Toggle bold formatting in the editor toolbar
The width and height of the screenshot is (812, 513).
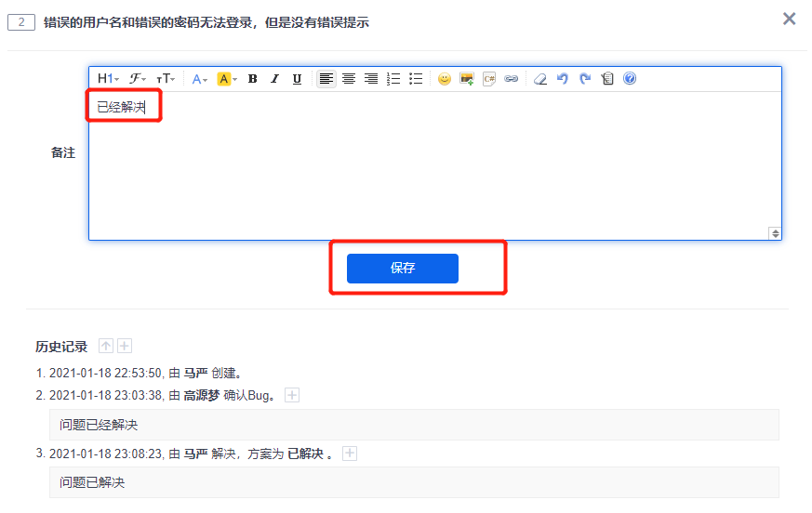[x=252, y=79]
